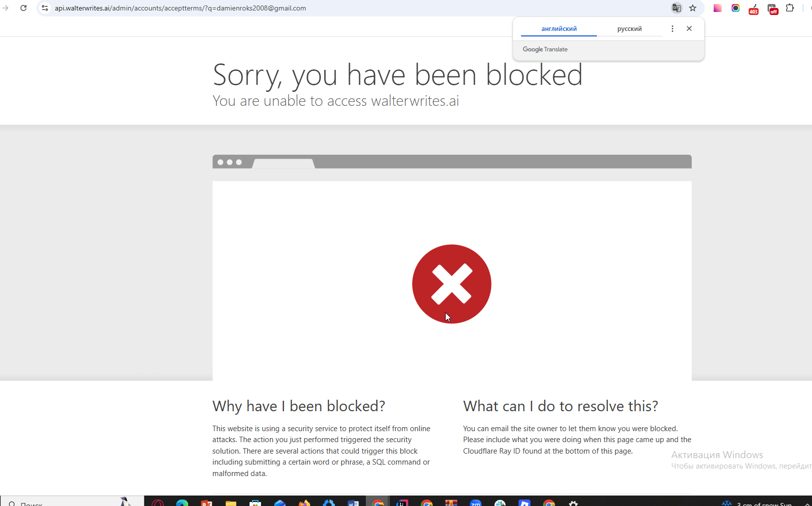Viewport: 812px width, 506px height.
Task: Click the Google Translate label in popup
Action: point(545,49)
